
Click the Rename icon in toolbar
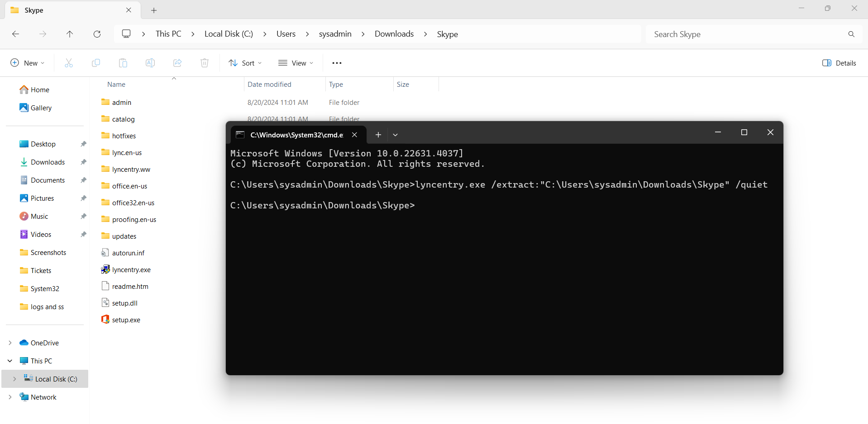150,63
